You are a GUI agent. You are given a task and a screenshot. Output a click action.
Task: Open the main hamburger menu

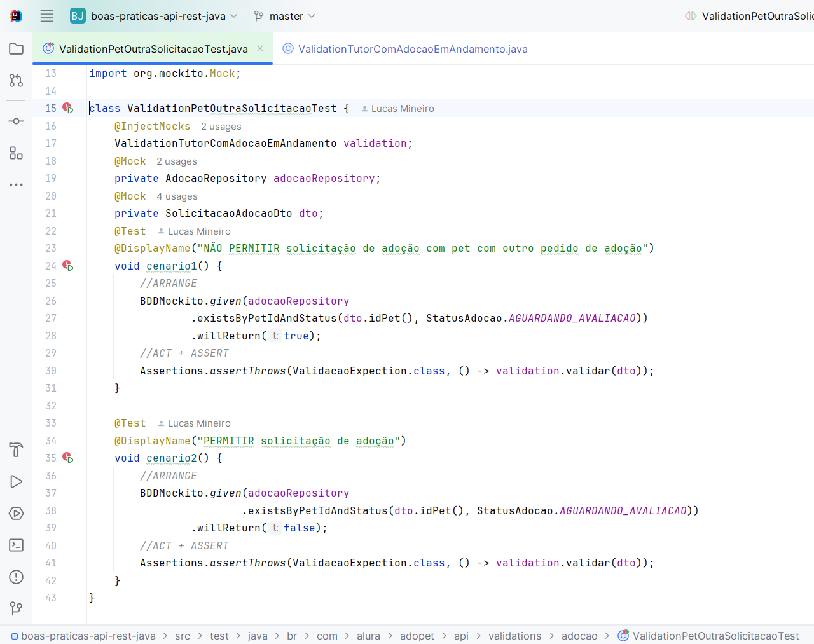coord(47,16)
